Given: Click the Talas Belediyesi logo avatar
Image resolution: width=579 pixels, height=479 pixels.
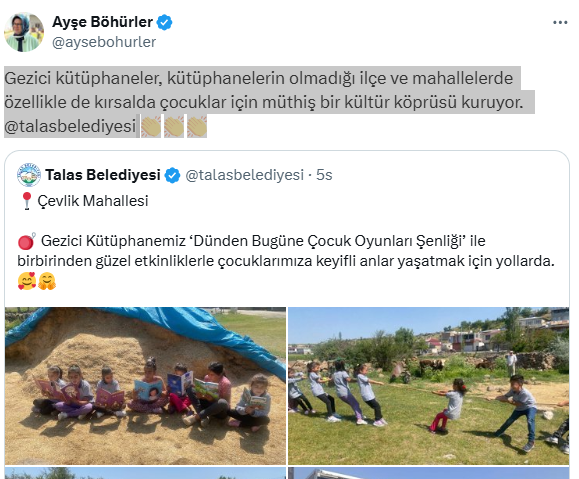Looking at the screenshot, I should point(29,175).
